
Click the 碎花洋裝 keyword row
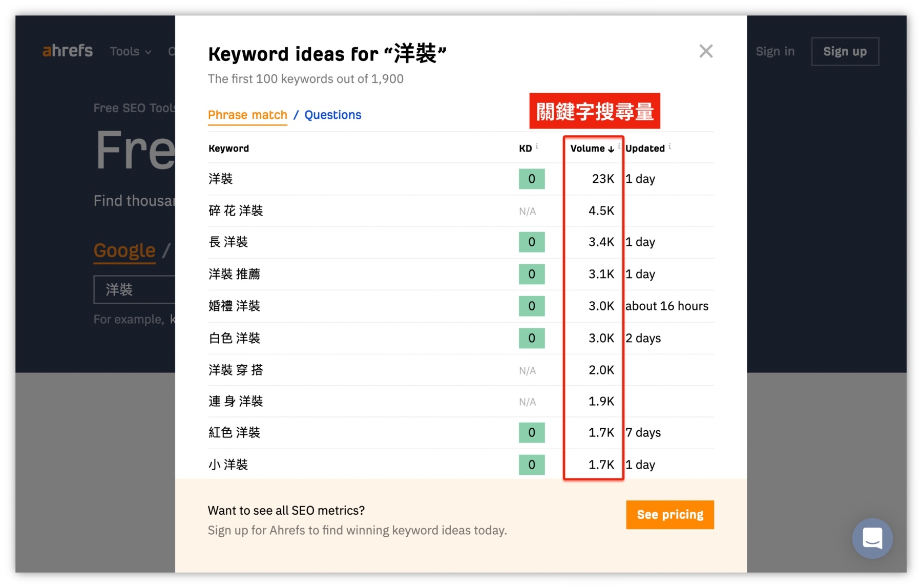click(236, 211)
